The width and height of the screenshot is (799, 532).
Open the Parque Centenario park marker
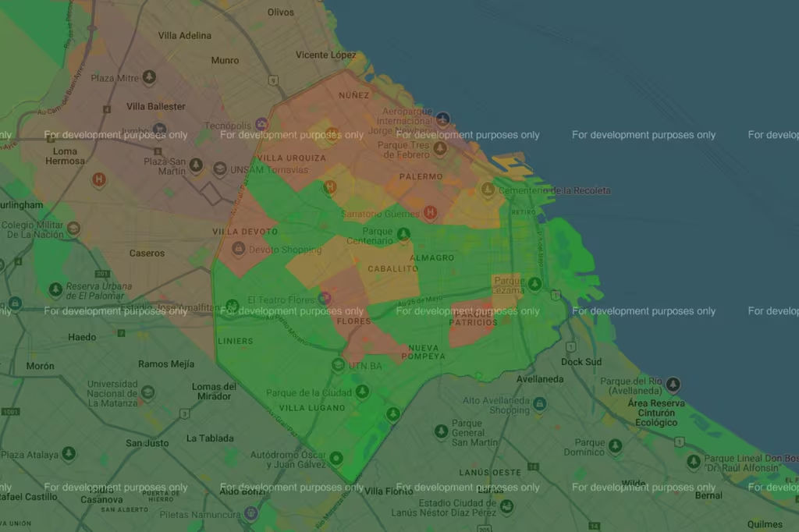click(x=403, y=233)
